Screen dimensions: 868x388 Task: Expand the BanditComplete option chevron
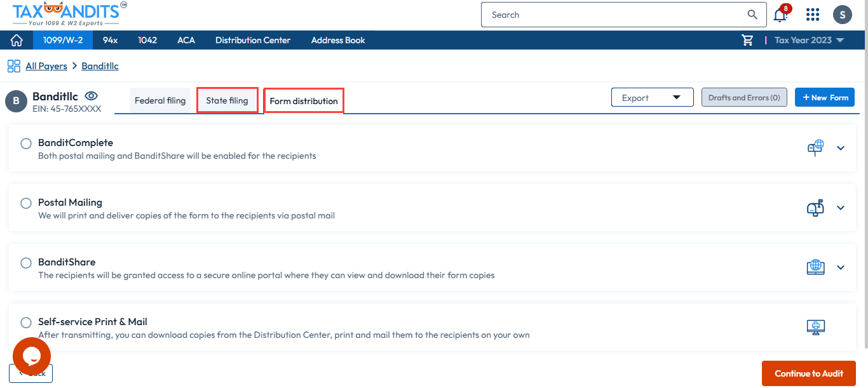[x=841, y=148]
